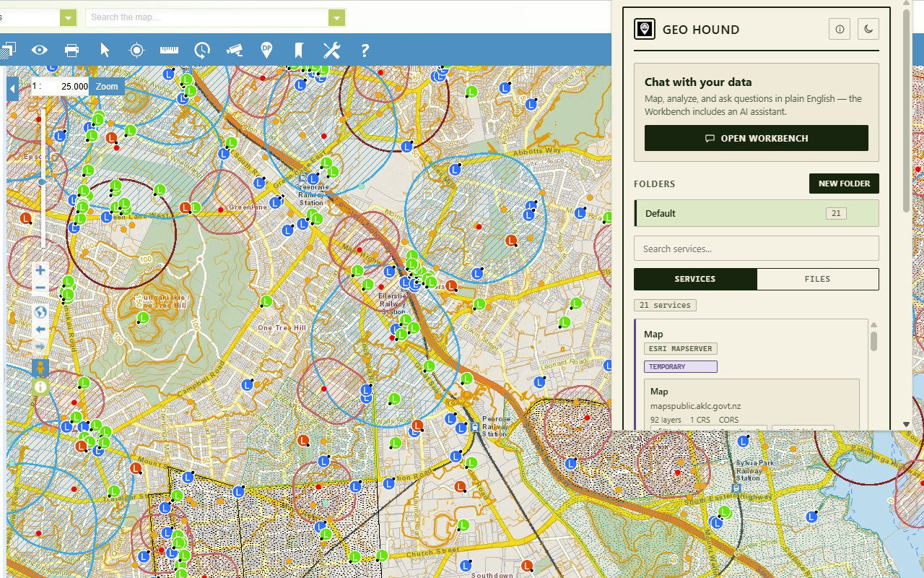Open help with the question mark
Image resolution: width=924 pixels, height=578 pixels.
365,50
